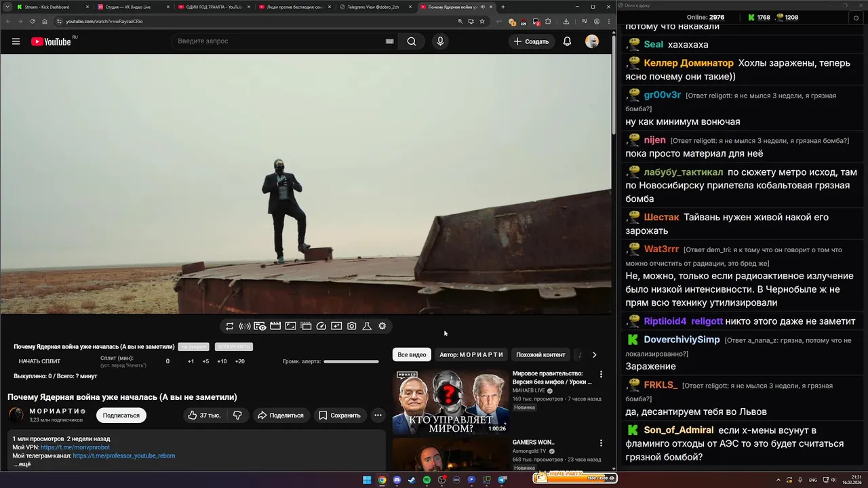The height and width of the screenshot is (488, 868).
Task: Add +1 minute to split
Action: [x=191, y=361]
